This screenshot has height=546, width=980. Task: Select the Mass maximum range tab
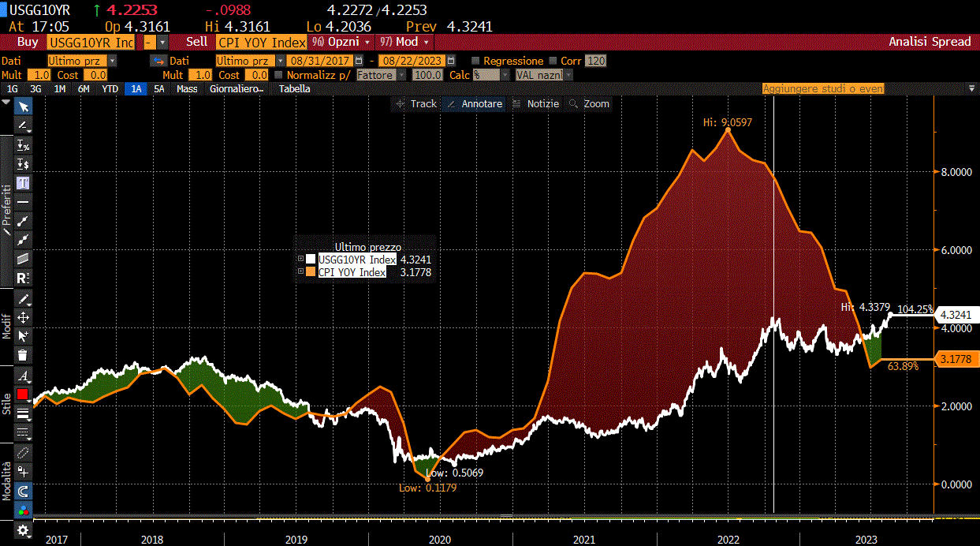click(188, 89)
